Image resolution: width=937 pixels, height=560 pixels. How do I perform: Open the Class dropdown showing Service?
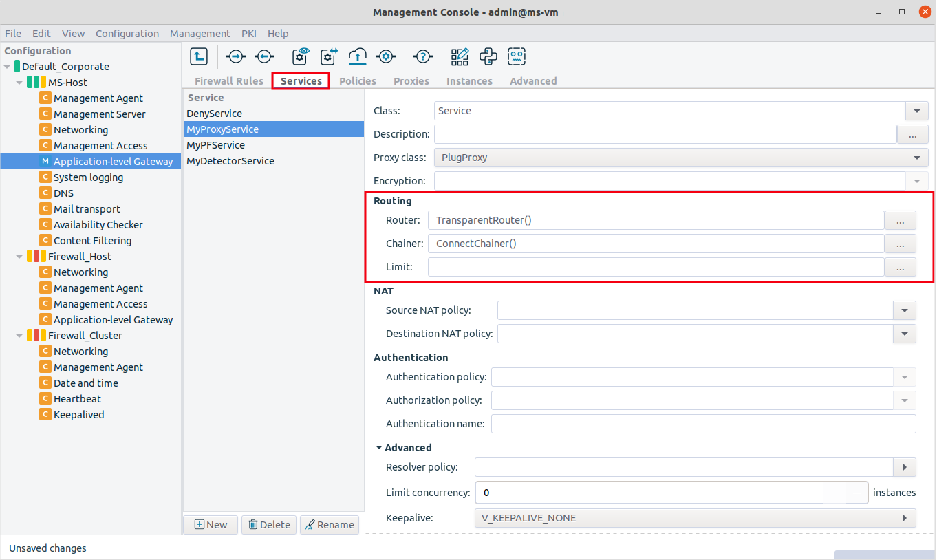coord(917,111)
